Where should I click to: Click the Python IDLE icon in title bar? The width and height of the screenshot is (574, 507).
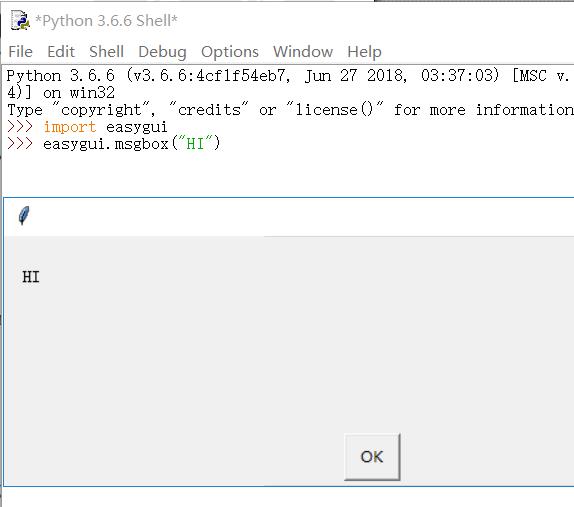point(20,20)
